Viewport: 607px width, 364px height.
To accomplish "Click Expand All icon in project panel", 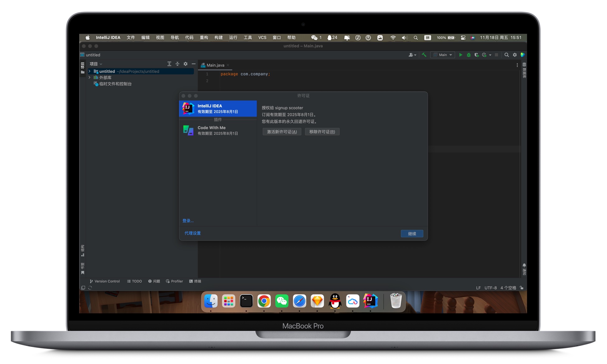I will [x=169, y=64].
